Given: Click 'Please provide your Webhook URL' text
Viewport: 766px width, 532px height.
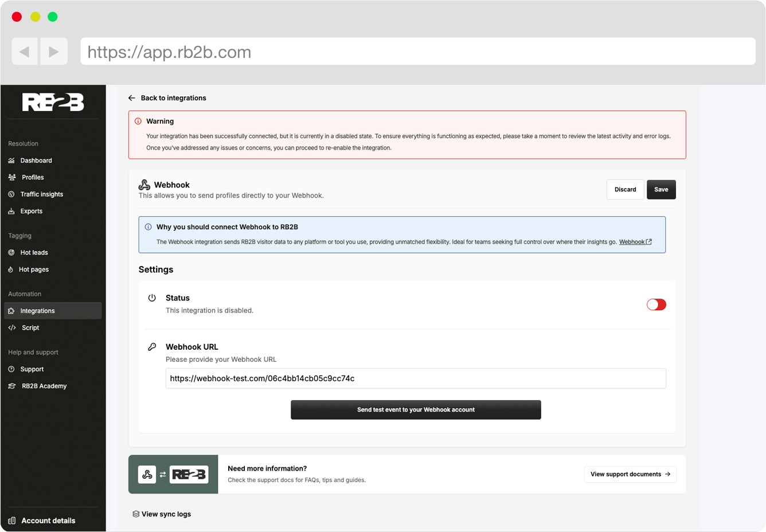Looking at the screenshot, I should 221,359.
